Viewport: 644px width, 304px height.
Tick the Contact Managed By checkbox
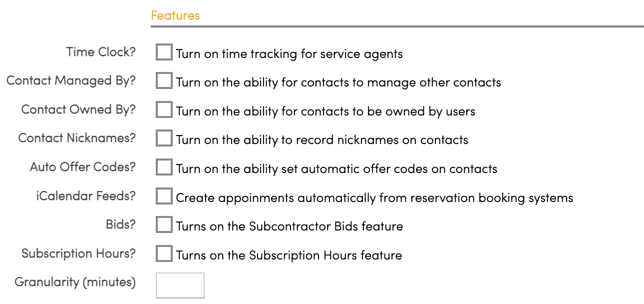click(164, 81)
